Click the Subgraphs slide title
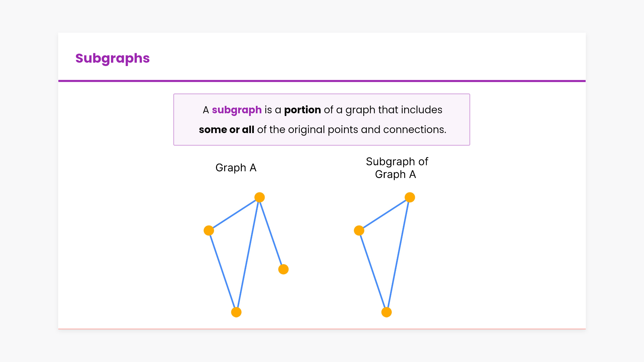This screenshot has height=362, width=644. point(112,58)
